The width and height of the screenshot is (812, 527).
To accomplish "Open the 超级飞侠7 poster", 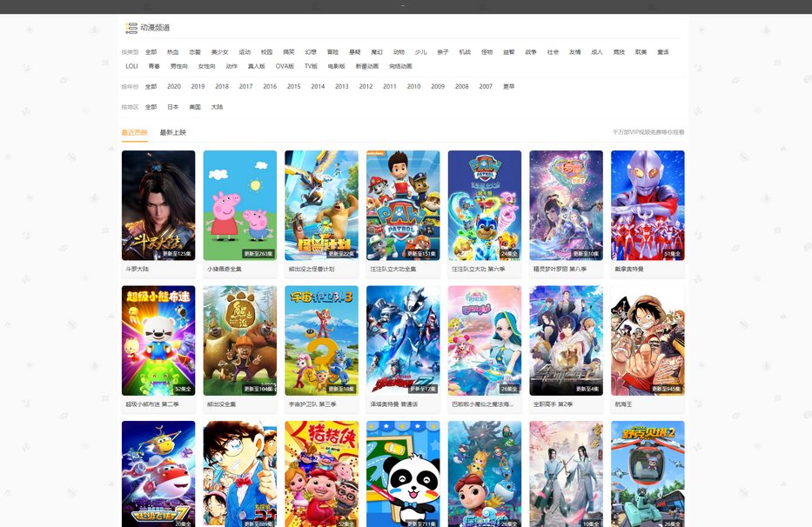I will click(158, 474).
